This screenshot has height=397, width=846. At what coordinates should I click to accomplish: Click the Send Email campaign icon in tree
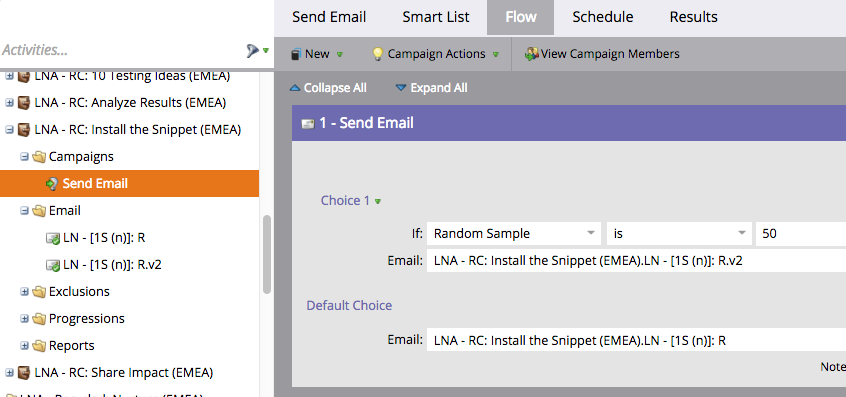(52, 184)
